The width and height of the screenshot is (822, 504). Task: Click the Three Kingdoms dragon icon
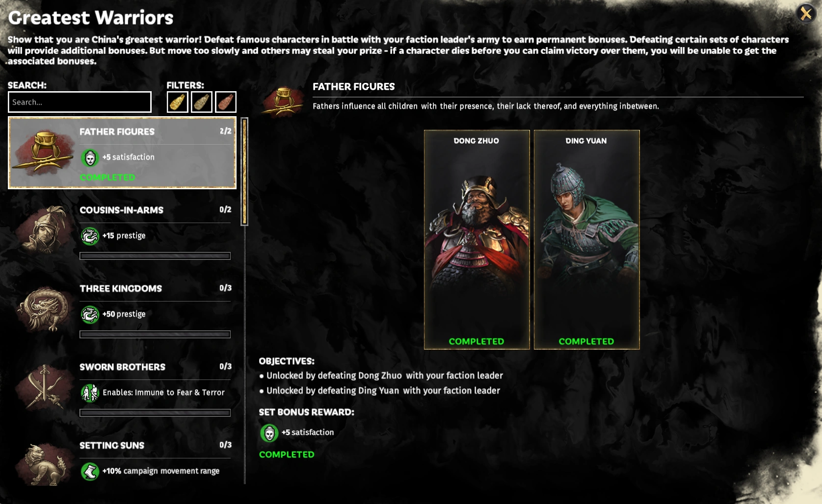click(x=44, y=309)
